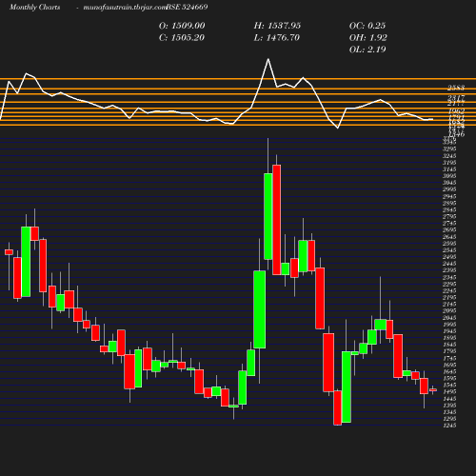Image resolution: width=476 pixels, height=476 pixels.
Task: Click the highest peak of the white line chart
Action: click(x=268, y=59)
